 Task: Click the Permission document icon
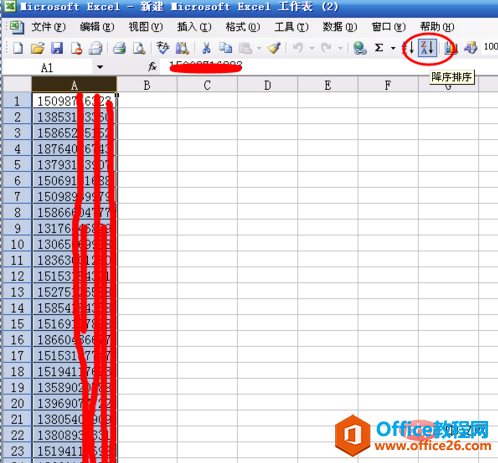(x=76, y=48)
